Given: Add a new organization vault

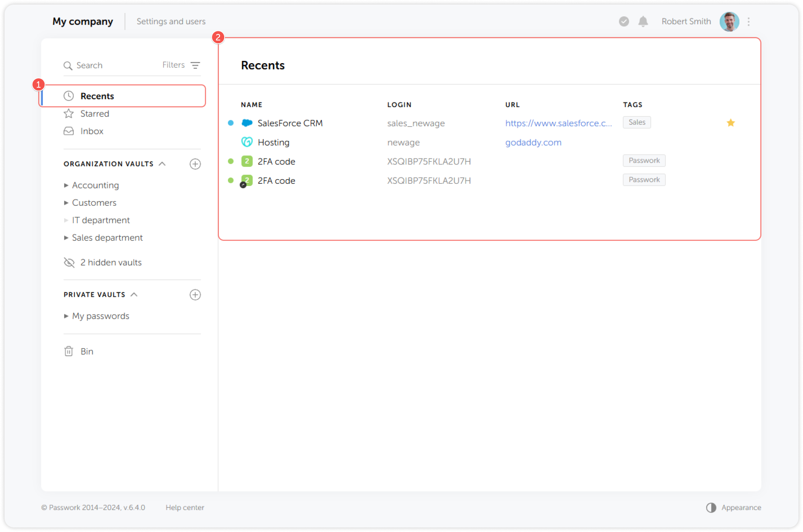Looking at the screenshot, I should 195,164.
